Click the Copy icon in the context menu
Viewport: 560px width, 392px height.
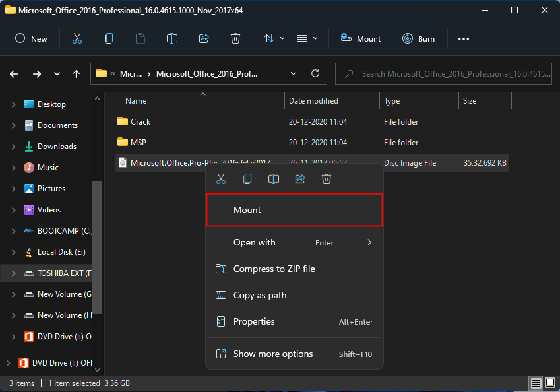247,178
